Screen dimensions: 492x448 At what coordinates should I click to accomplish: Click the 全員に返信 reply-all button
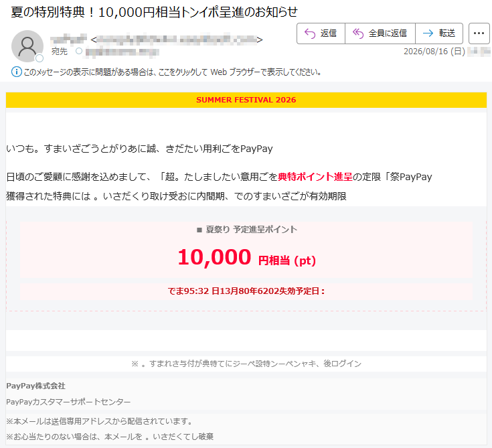coord(380,33)
